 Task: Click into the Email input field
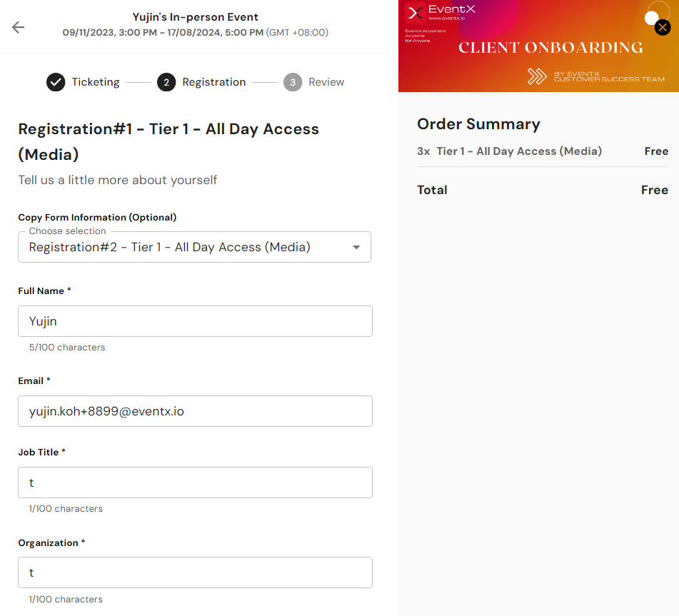point(195,411)
